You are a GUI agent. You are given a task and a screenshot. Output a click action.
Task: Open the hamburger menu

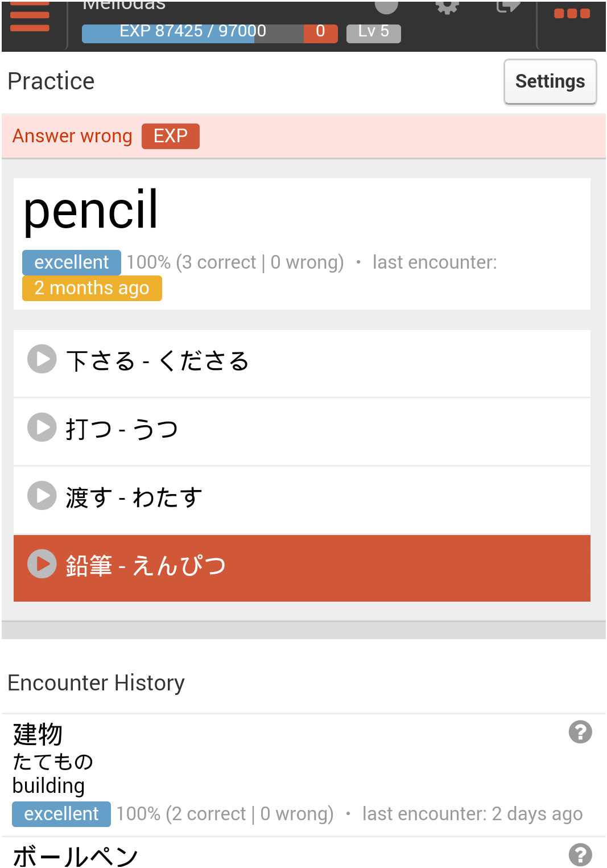point(30,16)
